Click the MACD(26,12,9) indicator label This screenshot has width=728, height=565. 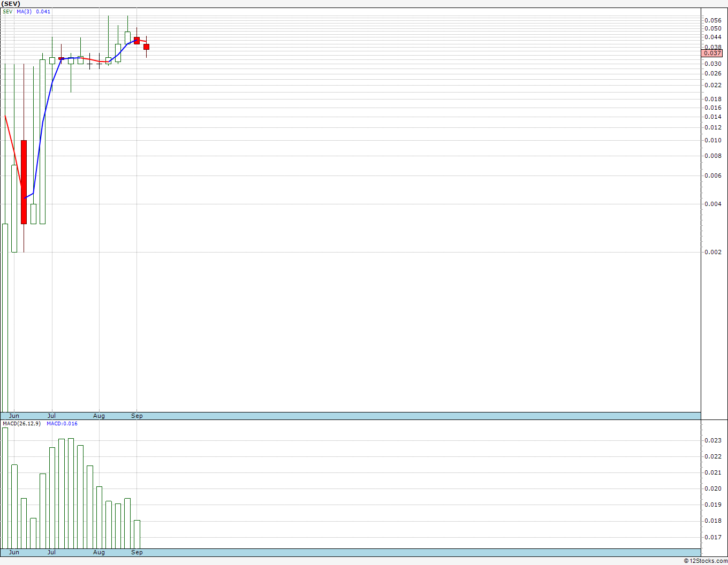click(x=21, y=423)
